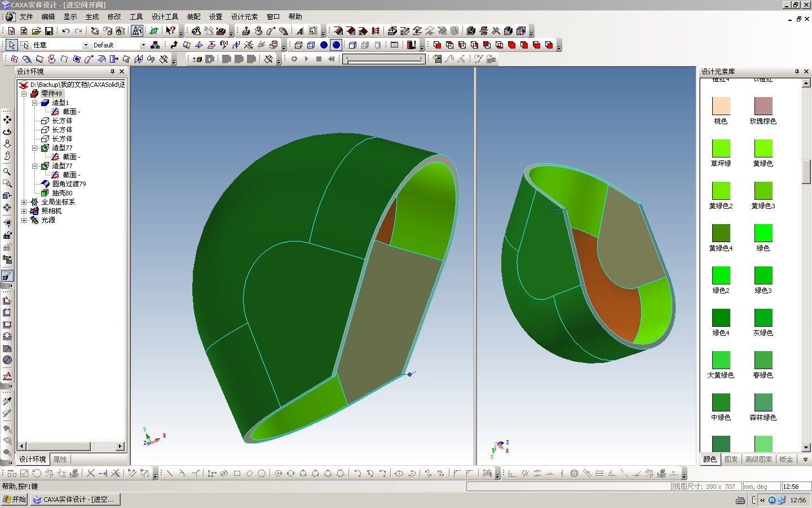The image size is (812, 508).
Task: Click the animation stop button
Action: pyautogui.click(x=319, y=59)
